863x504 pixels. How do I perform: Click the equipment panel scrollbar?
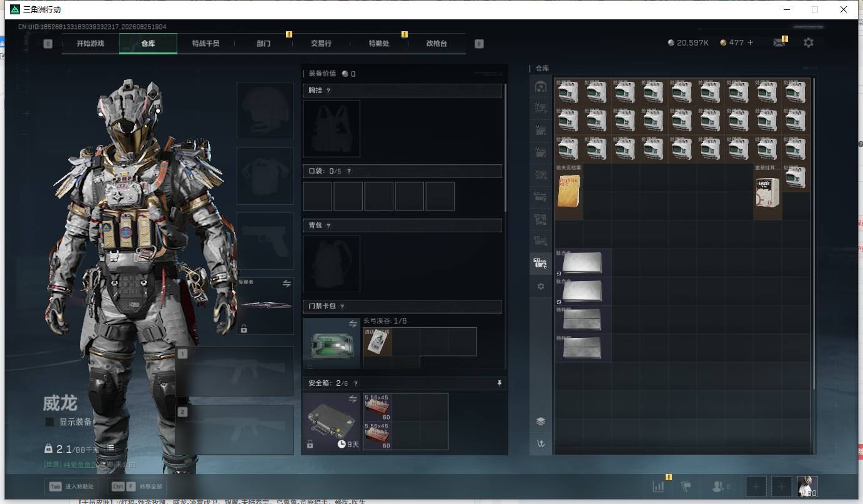(x=505, y=147)
